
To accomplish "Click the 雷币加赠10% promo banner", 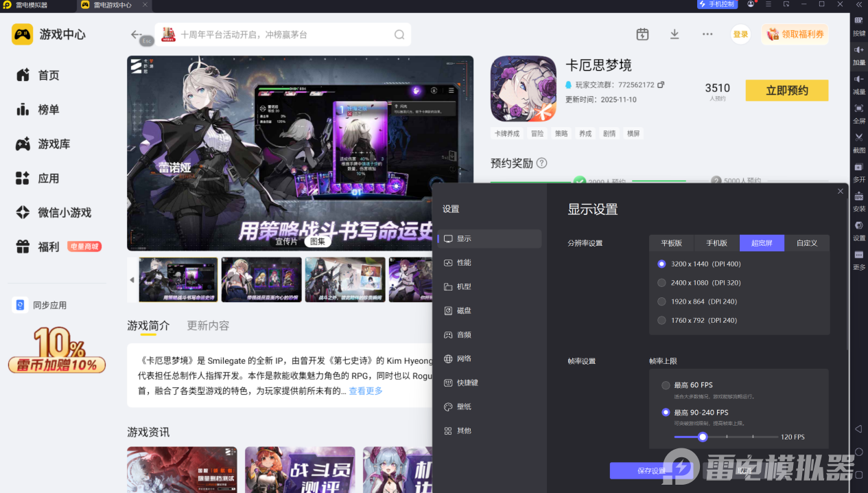I will click(x=57, y=350).
